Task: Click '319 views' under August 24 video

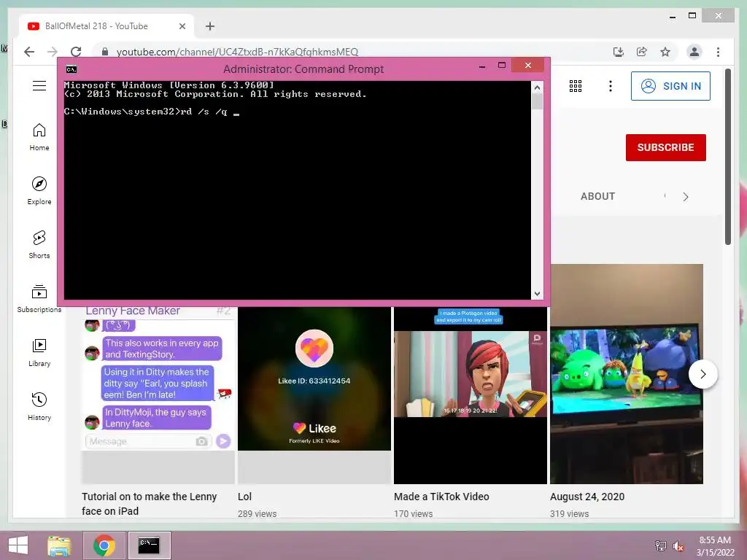Action: [x=569, y=514]
